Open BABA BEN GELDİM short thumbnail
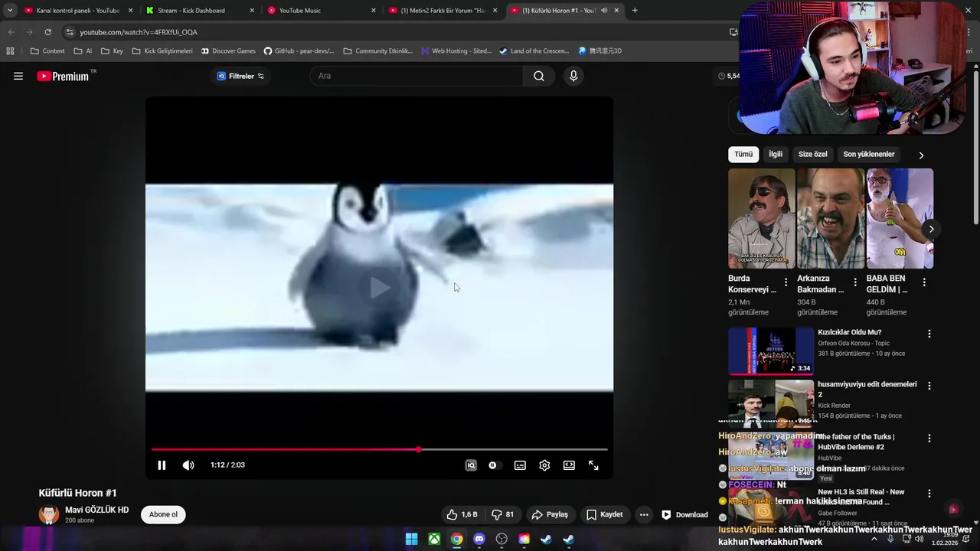Screen dimensions: 980x551 [x=900, y=218]
